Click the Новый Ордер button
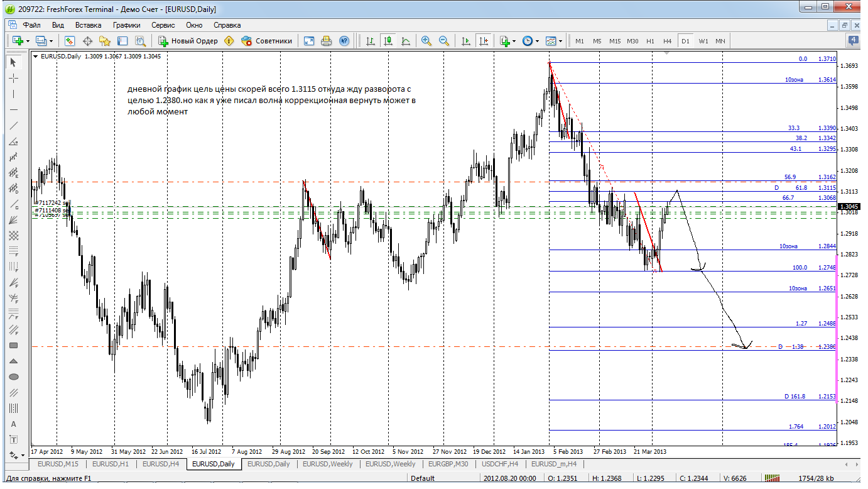Screen dimensions: 868x489 click(188, 41)
